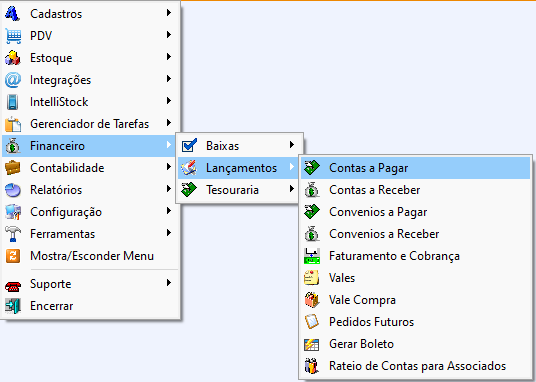Click the Pedidos Futuros notepad icon
This screenshot has height=382, width=536.
[x=312, y=322]
